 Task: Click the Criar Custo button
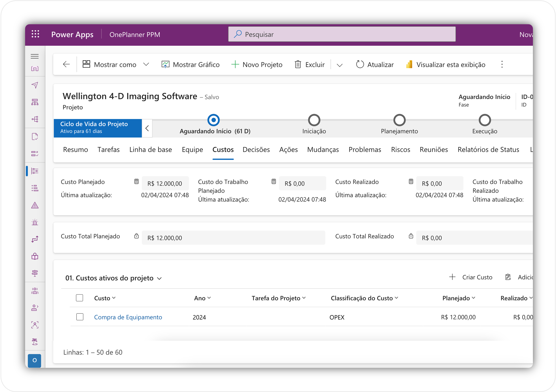pos(471,277)
